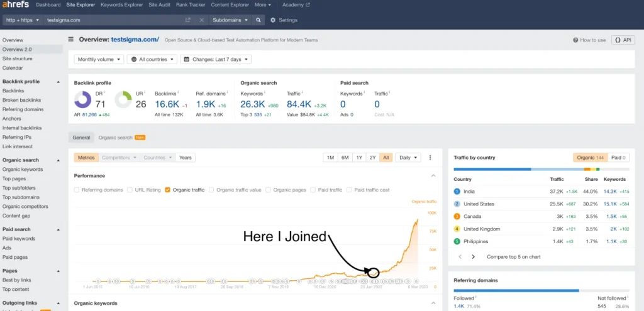The image size is (644, 311).
Task: Open the API button
Action: pos(623,40)
